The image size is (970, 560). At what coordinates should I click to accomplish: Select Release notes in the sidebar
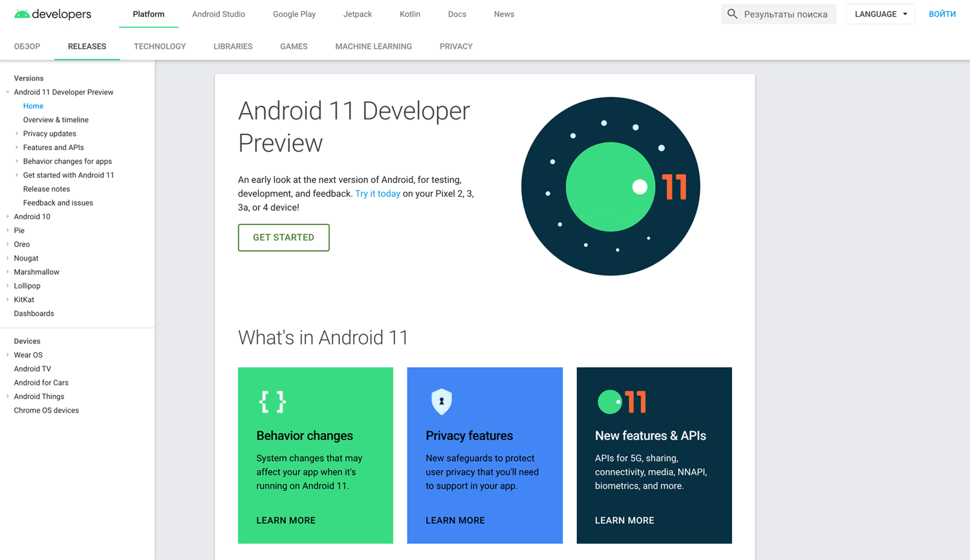coord(46,188)
